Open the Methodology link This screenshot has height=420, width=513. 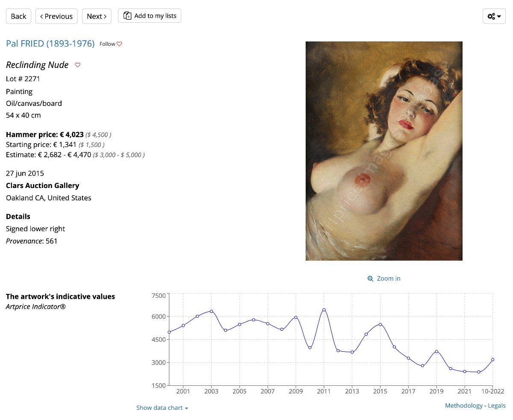point(464,405)
